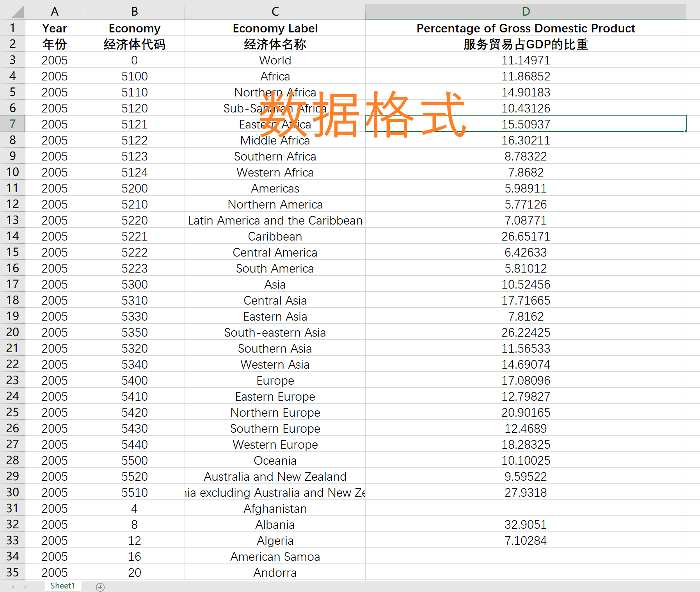Click the 'Year' header cell
Screen dimensions: 700x592
55,28
